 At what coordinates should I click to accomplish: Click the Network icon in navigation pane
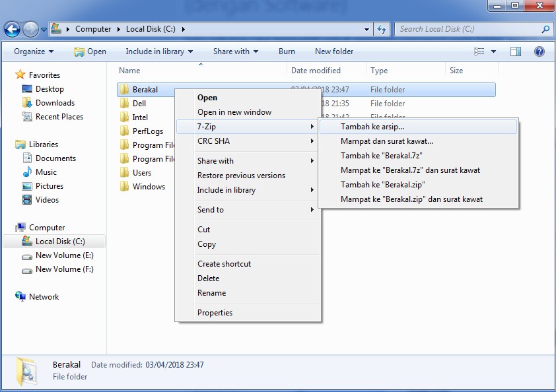(20, 296)
